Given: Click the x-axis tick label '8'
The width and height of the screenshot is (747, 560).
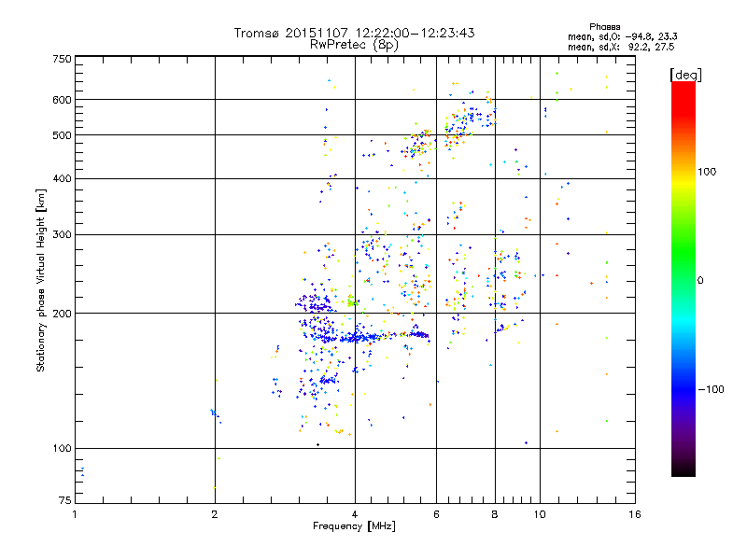Looking at the screenshot, I should coord(495,514).
